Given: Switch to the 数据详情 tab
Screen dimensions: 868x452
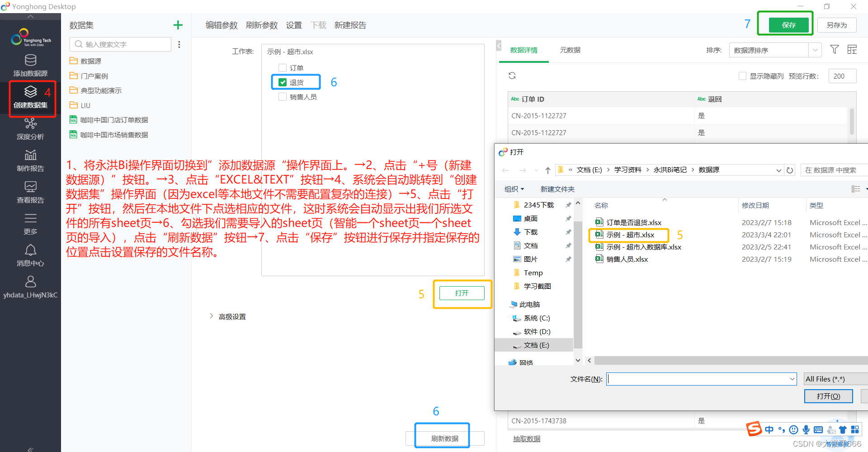Looking at the screenshot, I should point(524,50).
